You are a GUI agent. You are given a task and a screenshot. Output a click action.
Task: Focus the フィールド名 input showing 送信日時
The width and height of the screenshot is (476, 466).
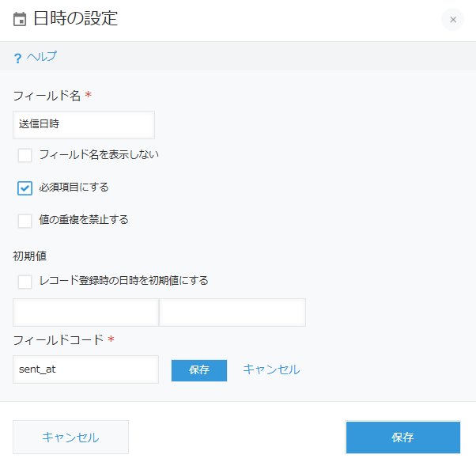click(x=84, y=125)
